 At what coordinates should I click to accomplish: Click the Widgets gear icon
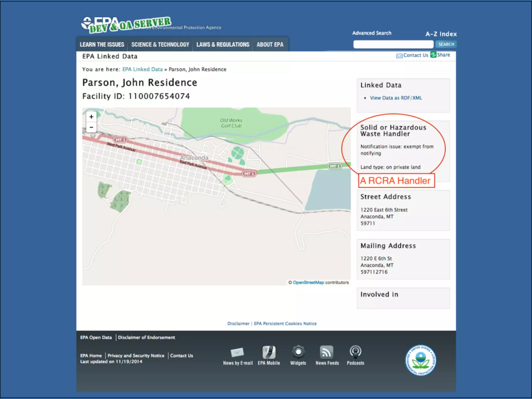click(x=298, y=352)
